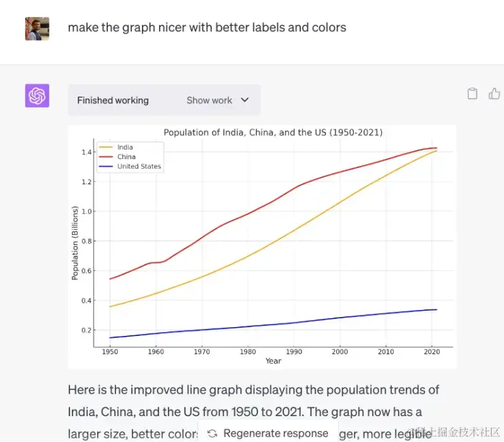Click the ChatGPT logo avatar

pyautogui.click(x=37, y=96)
